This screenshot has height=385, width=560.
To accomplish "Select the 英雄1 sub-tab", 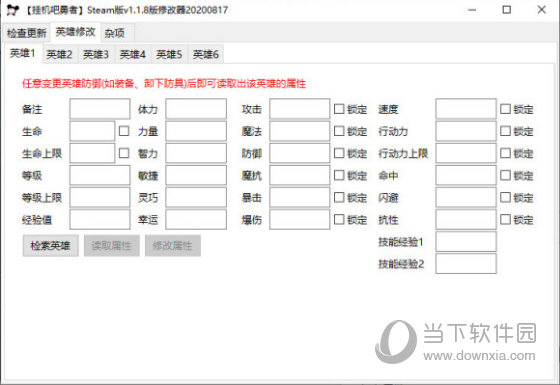I will 22,54.
